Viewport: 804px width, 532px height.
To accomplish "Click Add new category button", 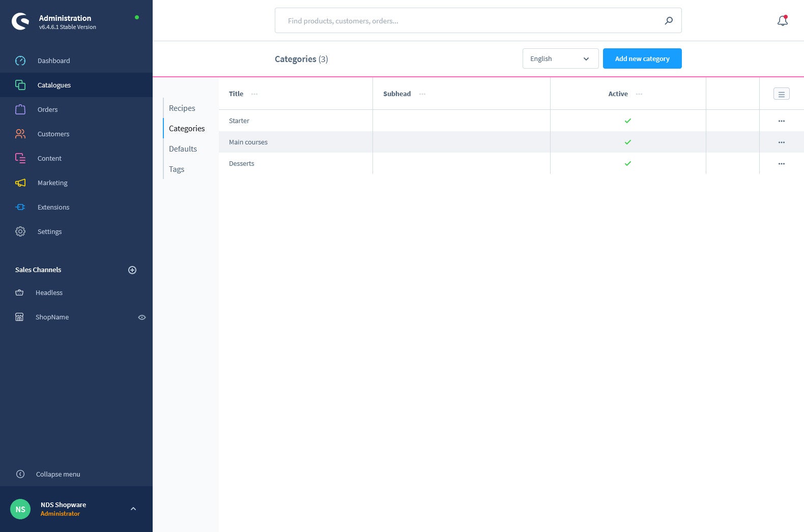I will [642, 58].
